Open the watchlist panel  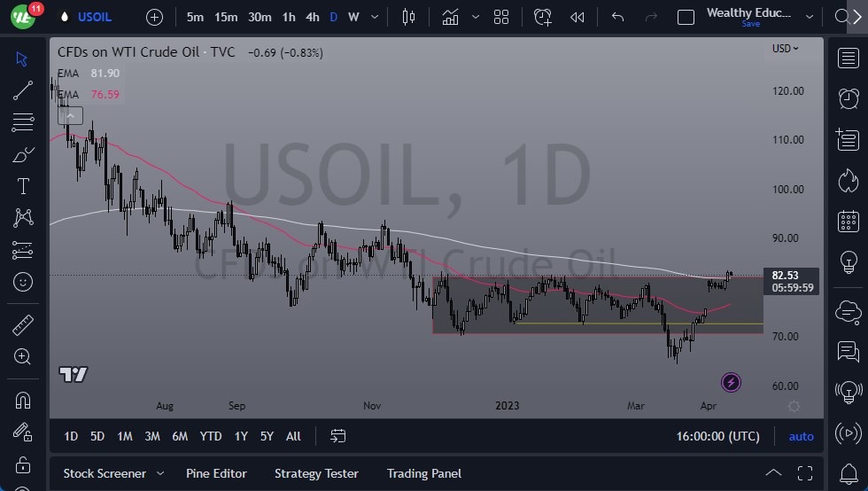click(848, 58)
